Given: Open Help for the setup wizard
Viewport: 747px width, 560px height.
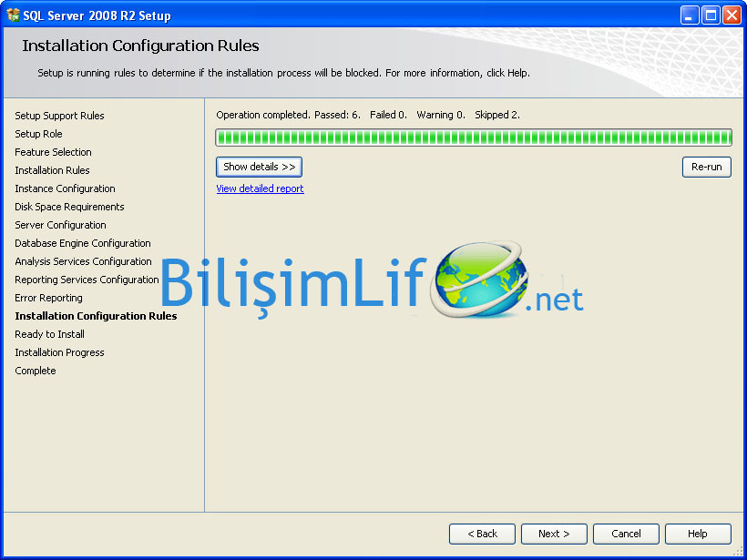Looking at the screenshot, I should (698, 534).
